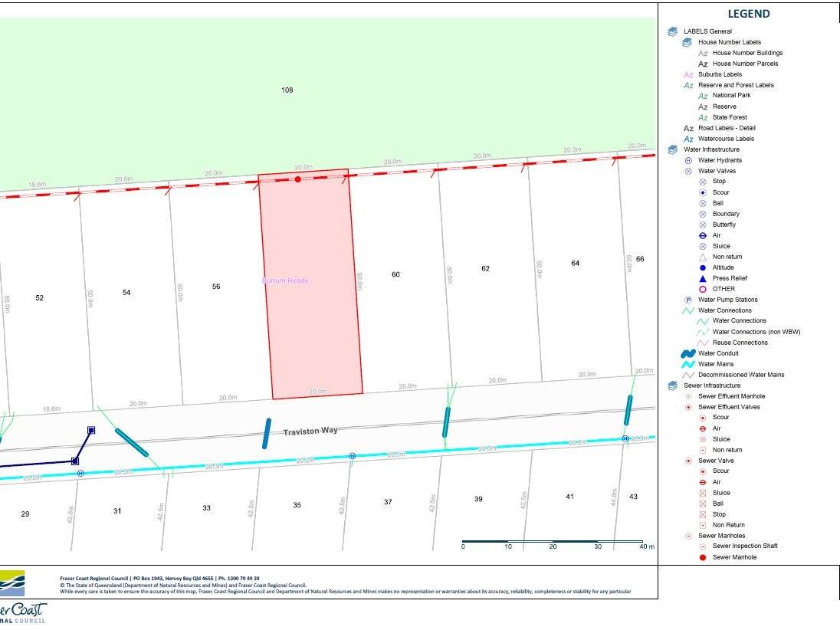The image size is (840, 630).
Task: Click the Sewer Infrastructure layer icon
Action: [x=672, y=386]
